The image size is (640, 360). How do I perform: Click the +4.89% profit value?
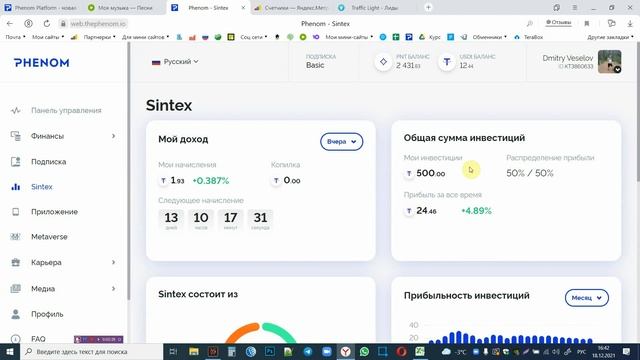coord(476,211)
